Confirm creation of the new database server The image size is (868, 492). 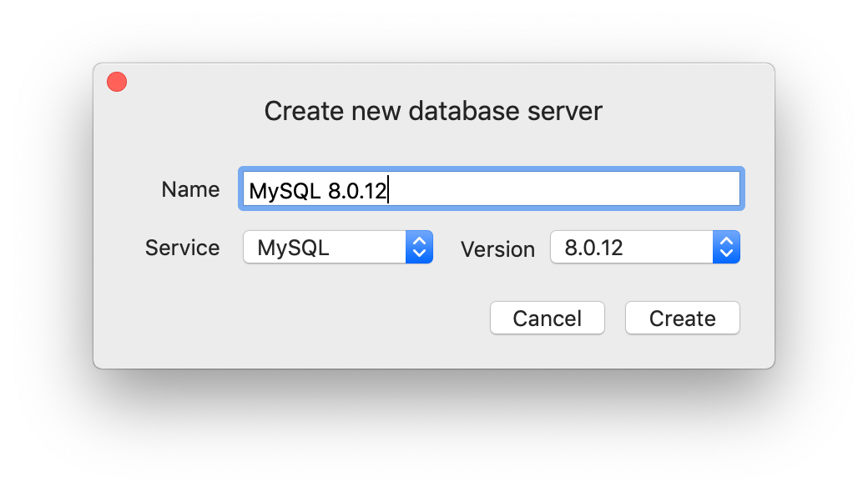click(682, 318)
